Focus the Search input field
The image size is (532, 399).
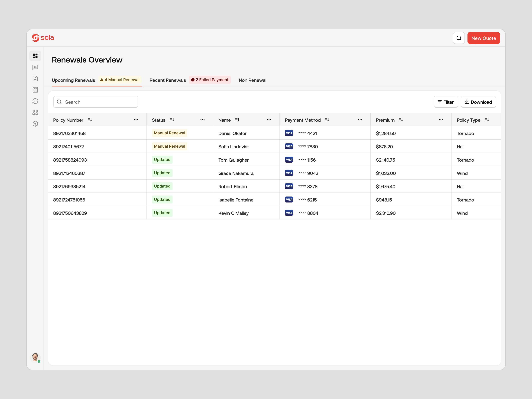pos(96,102)
